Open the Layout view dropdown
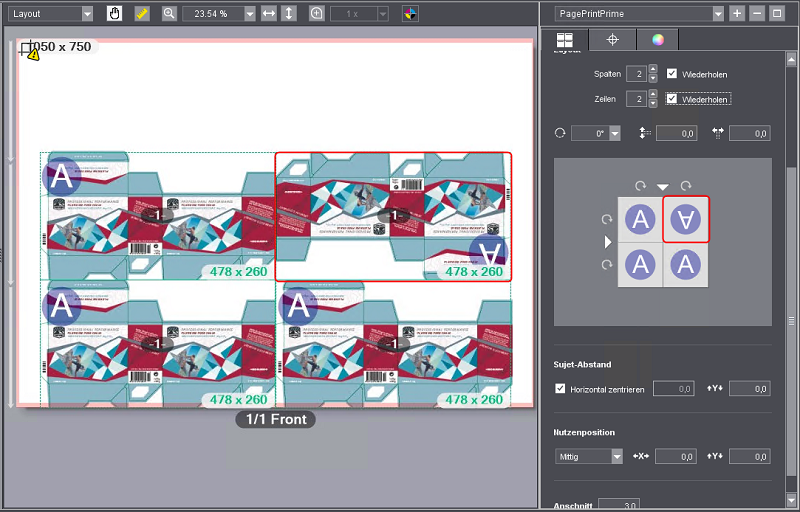 point(87,14)
